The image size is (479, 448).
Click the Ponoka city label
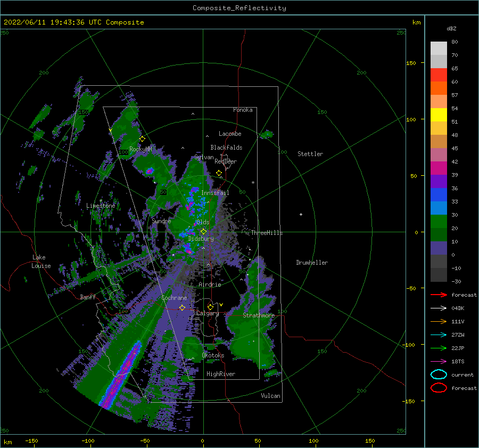pos(243,110)
